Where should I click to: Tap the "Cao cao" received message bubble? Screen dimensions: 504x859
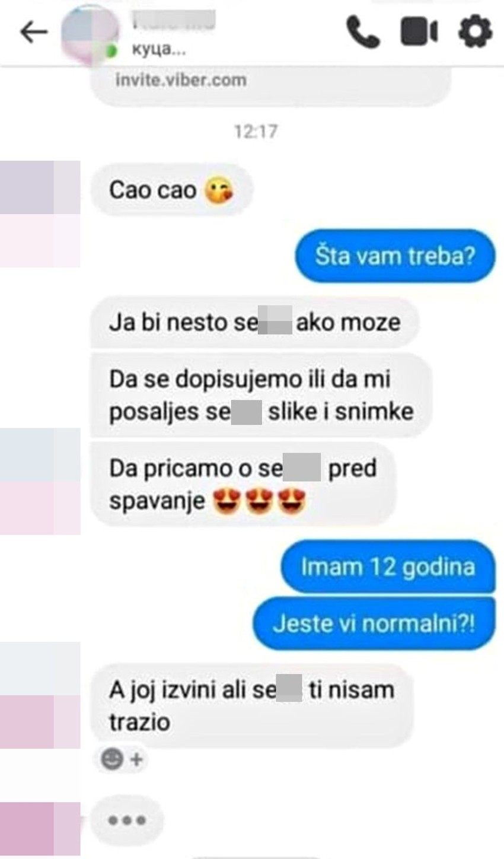click(171, 190)
